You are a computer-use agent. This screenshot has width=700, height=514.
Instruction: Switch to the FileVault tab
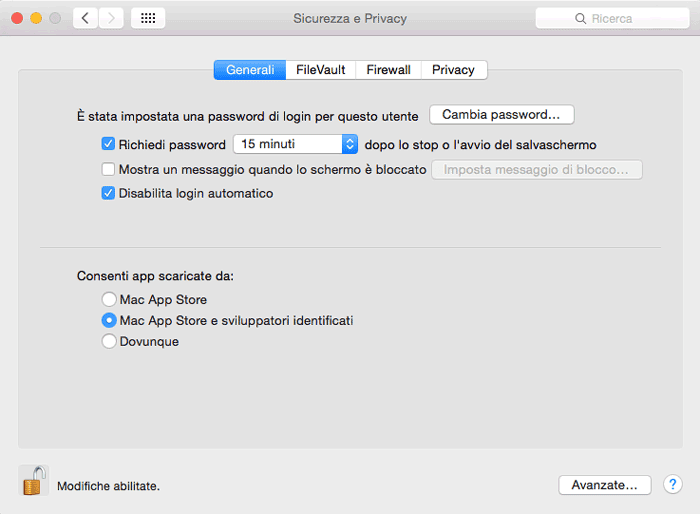(321, 70)
